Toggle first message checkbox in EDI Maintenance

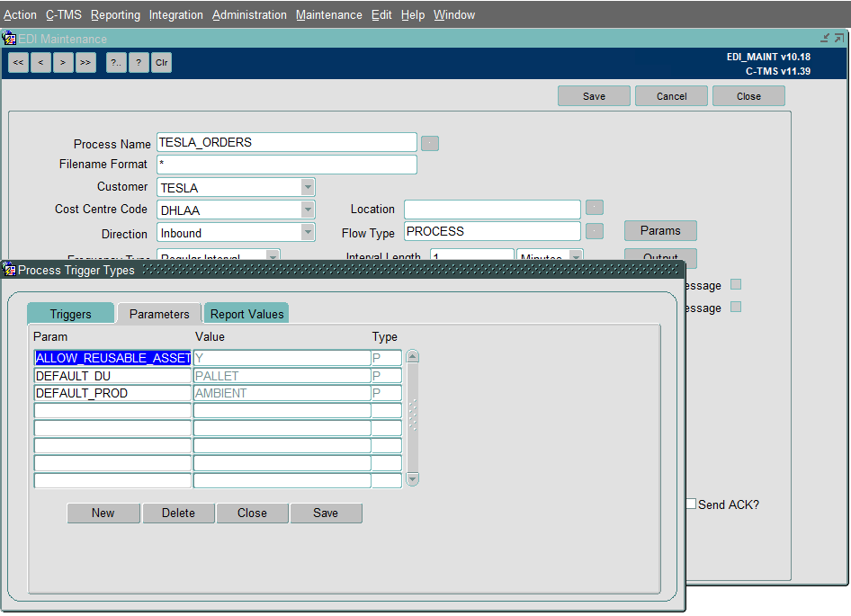point(736,284)
